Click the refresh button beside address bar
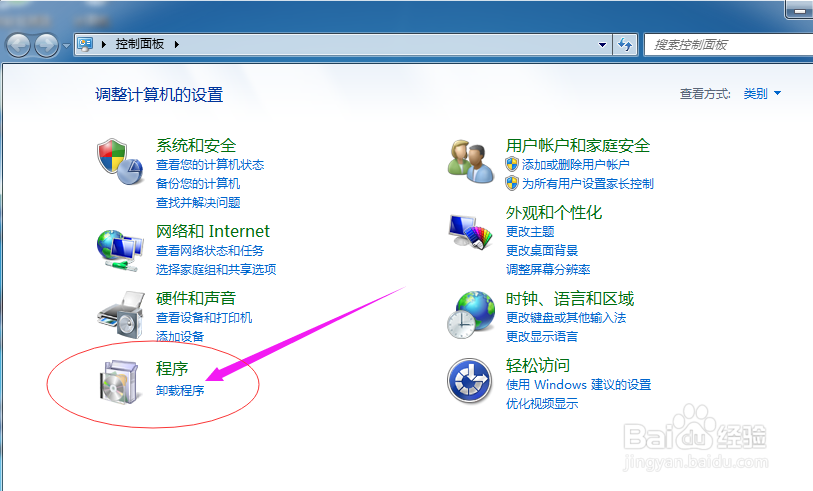The image size is (813, 491). 625,45
